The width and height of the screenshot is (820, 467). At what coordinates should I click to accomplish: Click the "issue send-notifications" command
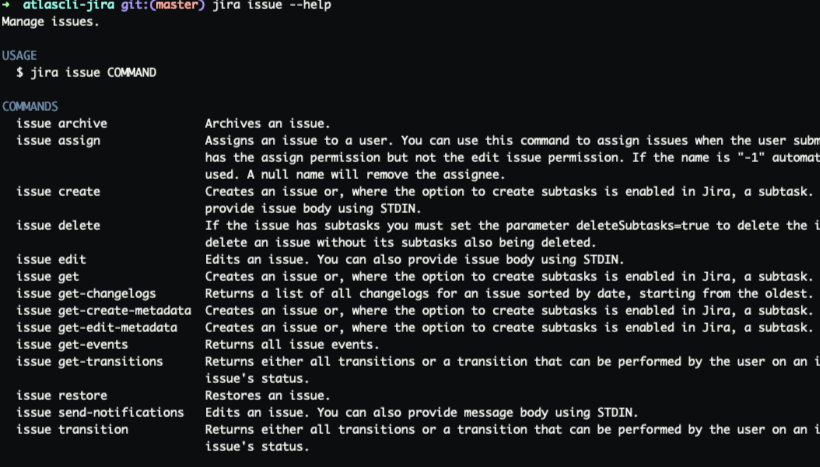(100, 412)
